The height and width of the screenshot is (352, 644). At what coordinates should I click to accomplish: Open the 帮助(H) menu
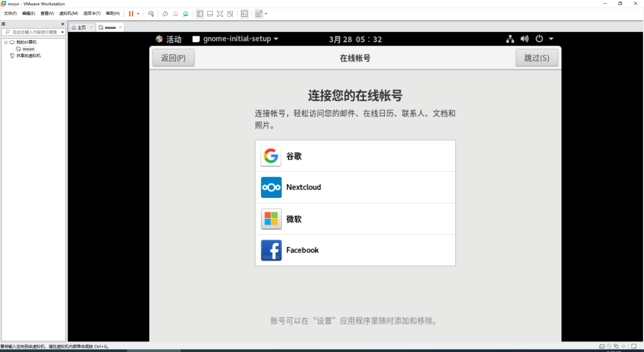[x=113, y=13]
